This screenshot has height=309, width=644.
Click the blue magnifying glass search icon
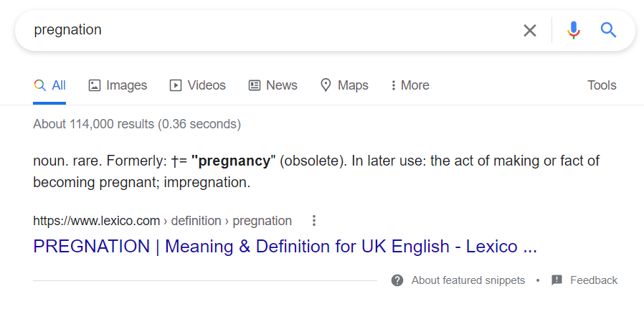[x=608, y=30]
